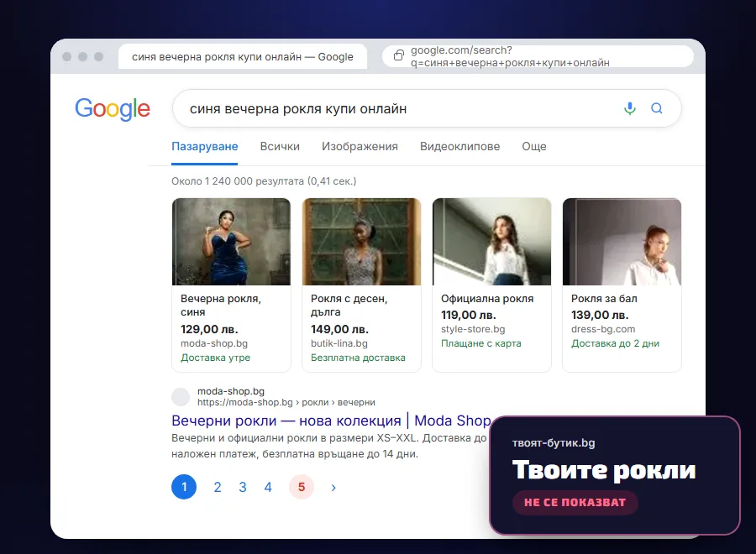Switch to the Изображения tab
Image resolution: width=756 pixels, height=554 pixels.
360,146
